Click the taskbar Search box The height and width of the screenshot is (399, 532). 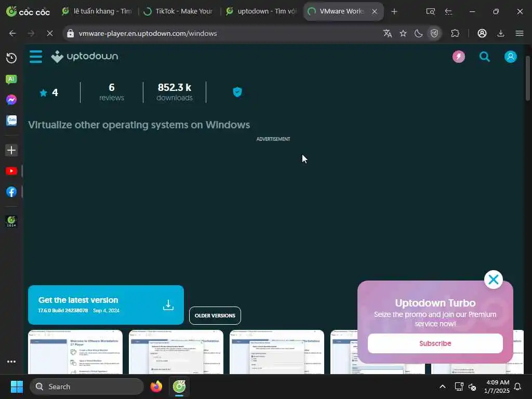(x=87, y=387)
